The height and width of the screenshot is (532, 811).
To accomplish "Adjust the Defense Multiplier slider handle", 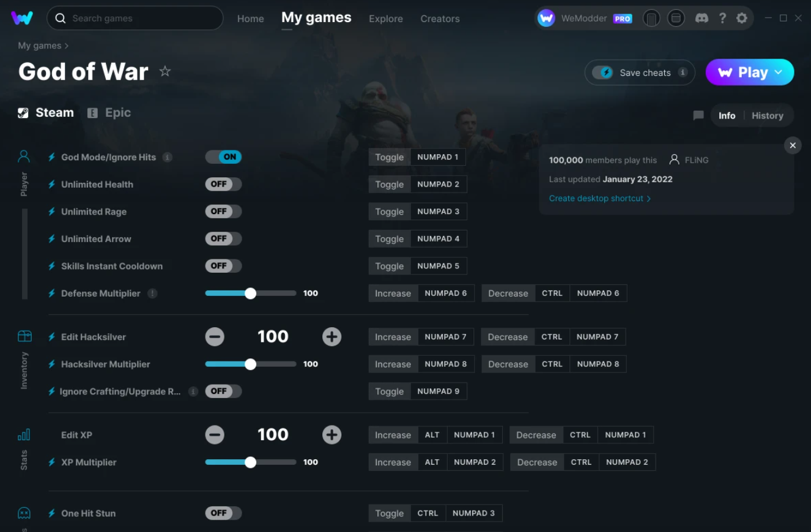I will tap(250, 294).
